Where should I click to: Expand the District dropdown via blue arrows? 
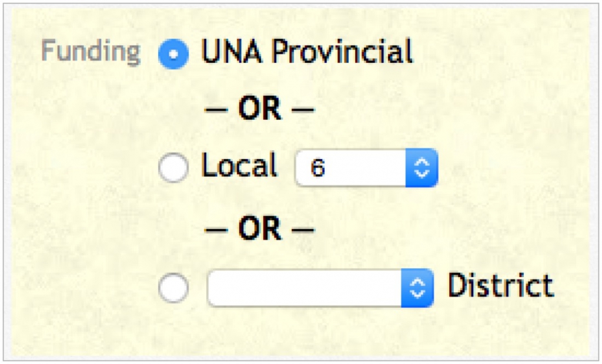coord(417,288)
